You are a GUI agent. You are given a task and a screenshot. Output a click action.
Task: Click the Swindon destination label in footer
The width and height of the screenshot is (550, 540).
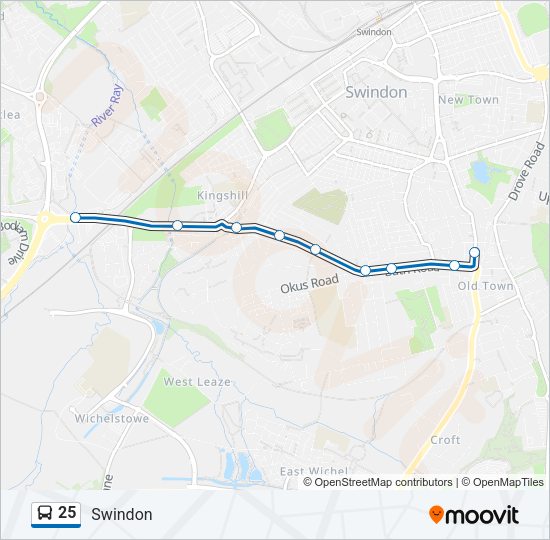[122, 514]
